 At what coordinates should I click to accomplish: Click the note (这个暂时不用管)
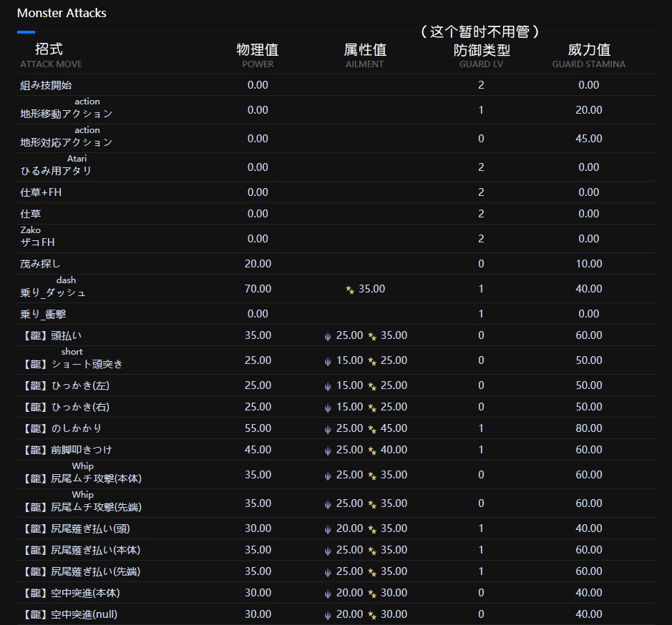tap(480, 31)
